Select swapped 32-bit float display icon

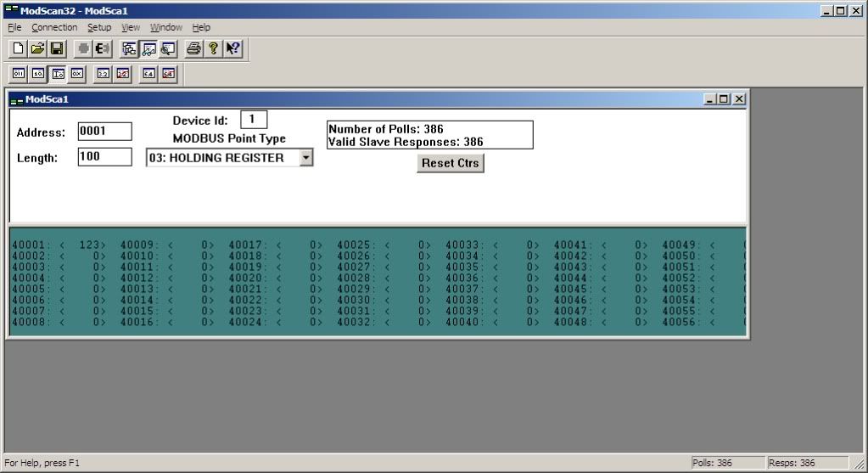[123, 74]
